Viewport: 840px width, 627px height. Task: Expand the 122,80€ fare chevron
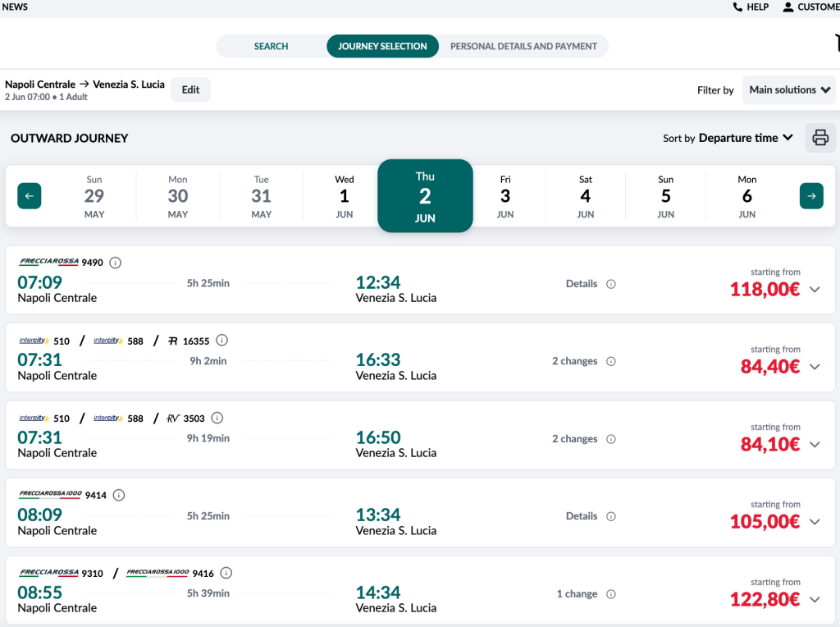(815, 599)
